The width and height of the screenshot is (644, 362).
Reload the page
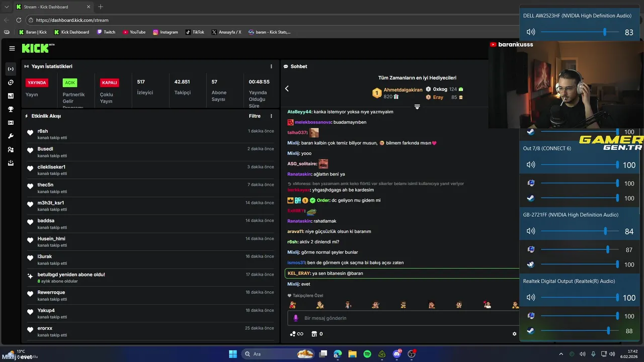coord(19,20)
